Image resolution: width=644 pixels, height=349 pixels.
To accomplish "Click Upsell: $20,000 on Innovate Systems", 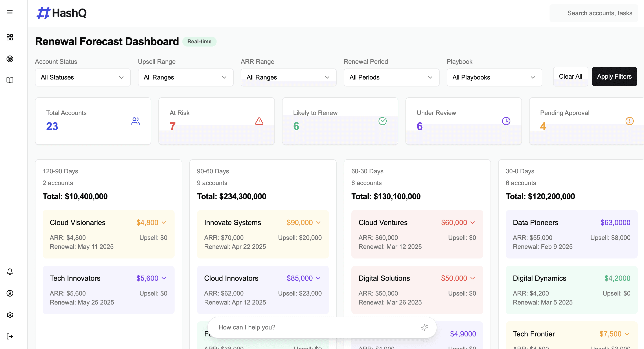I will coord(300,238).
